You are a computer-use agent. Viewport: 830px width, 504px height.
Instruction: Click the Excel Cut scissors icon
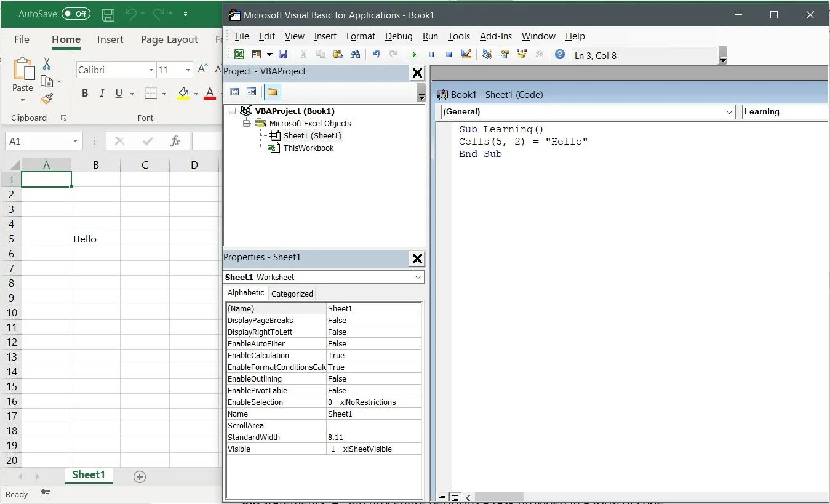[x=47, y=64]
